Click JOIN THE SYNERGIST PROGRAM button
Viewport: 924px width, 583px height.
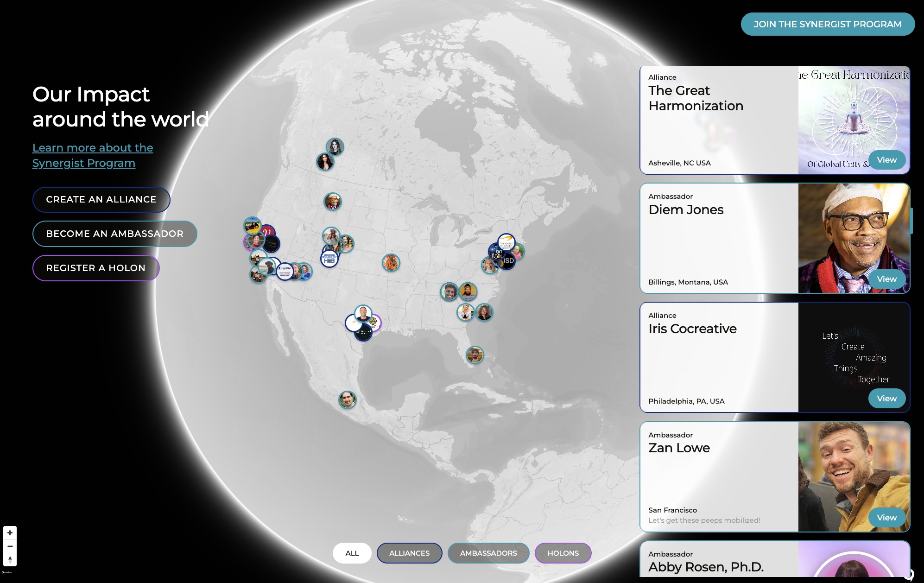click(827, 24)
